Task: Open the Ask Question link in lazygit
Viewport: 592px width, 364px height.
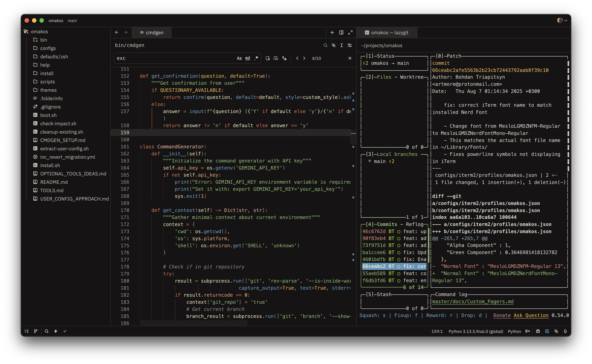Action: tap(531, 315)
